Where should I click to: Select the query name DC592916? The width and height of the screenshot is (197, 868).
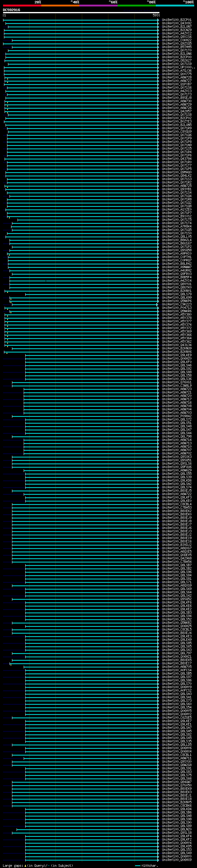click(11, 10)
